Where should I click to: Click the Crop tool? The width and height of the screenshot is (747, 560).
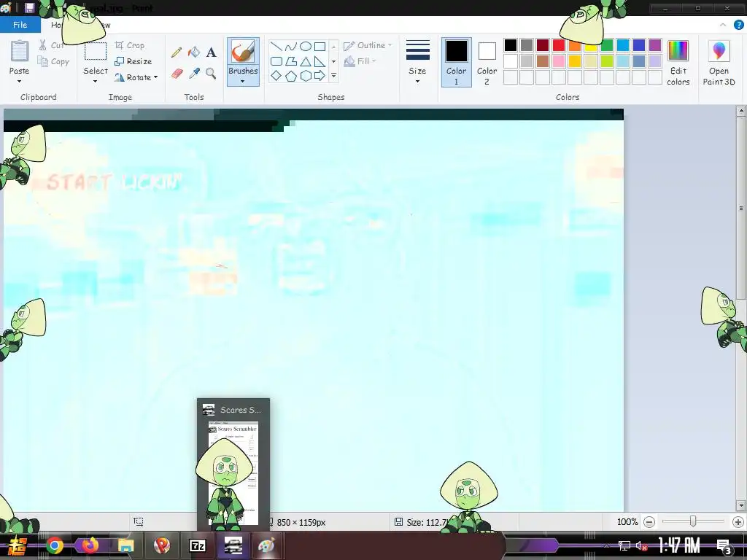130,45
